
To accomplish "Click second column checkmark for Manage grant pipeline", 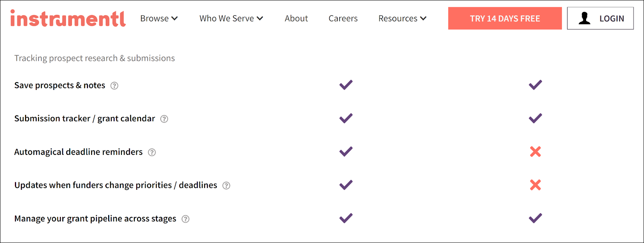I will coord(535,218).
